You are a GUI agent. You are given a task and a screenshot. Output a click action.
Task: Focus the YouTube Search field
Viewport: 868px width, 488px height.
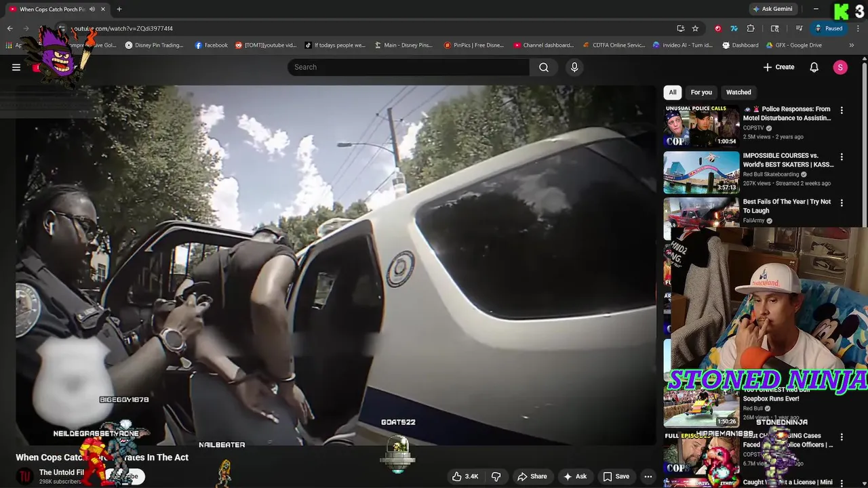click(409, 67)
